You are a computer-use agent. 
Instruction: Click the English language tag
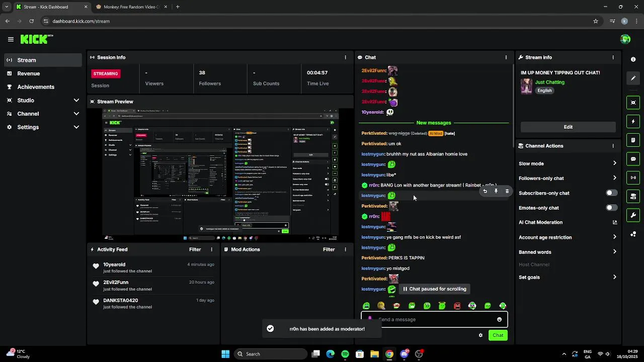[544, 90]
